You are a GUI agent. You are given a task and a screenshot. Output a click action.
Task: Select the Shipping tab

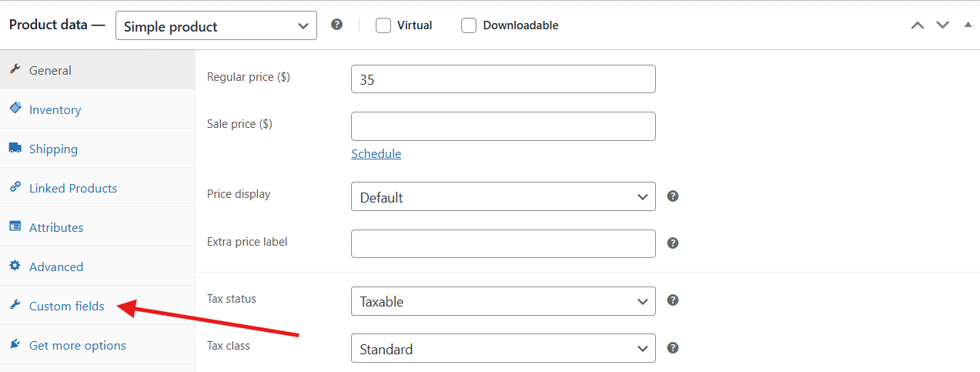point(53,149)
